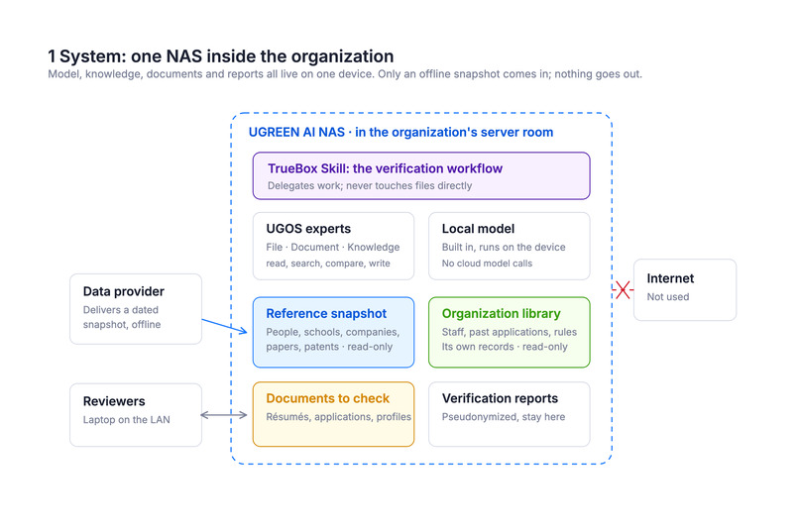Click the text "Delegates work; never touches files directly"
799x532 pixels.
click(x=370, y=186)
